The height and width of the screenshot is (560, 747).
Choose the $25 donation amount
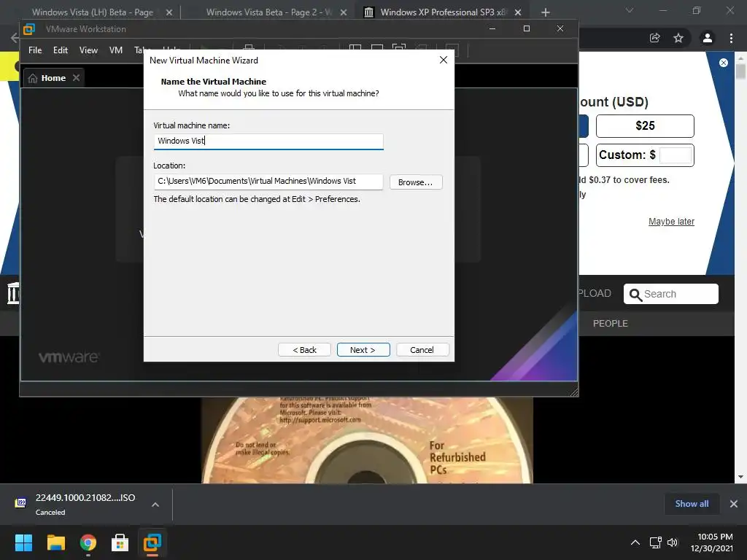coord(645,125)
